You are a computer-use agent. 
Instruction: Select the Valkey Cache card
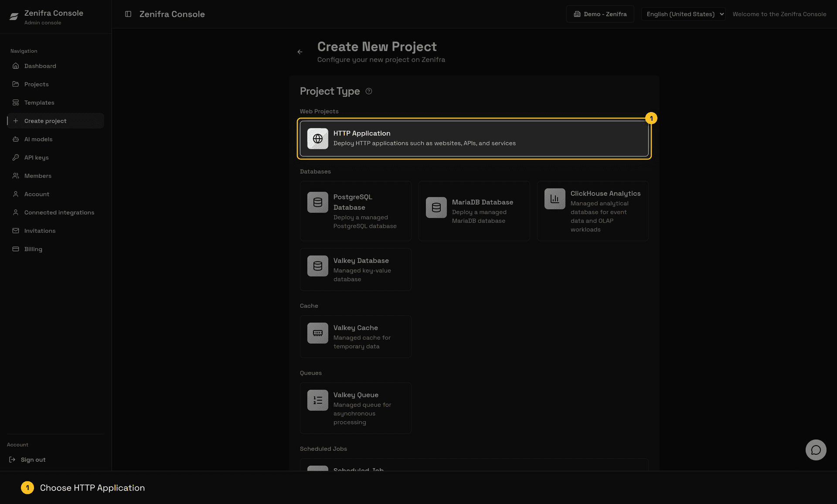(x=356, y=337)
